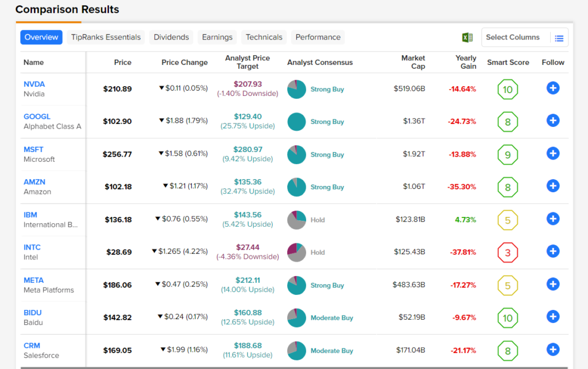Screen dimensions: 588x369
Task: Click Alphabet's analyst consensus pie chart
Action: (296, 122)
